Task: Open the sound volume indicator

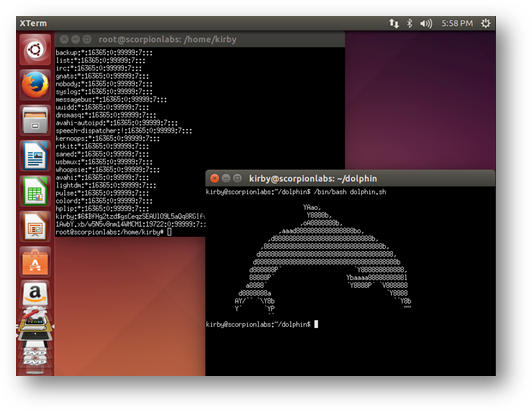Action: tap(426, 23)
